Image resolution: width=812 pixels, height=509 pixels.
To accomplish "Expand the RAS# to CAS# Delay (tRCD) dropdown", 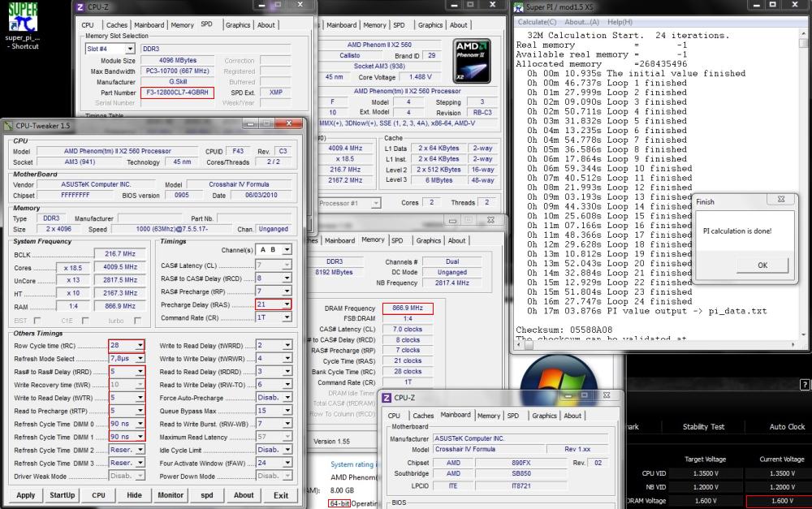I will [x=287, y=278].
